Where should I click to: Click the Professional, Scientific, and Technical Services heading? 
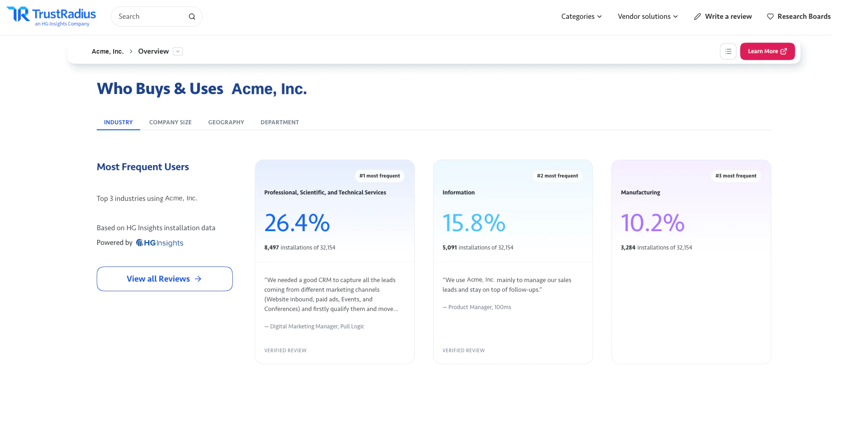[x=325, y=193]
